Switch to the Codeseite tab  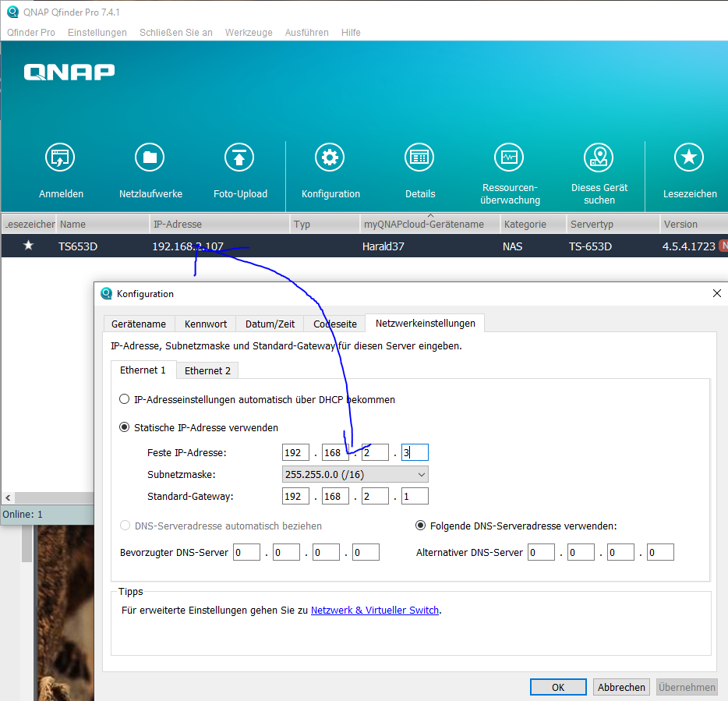334,324
